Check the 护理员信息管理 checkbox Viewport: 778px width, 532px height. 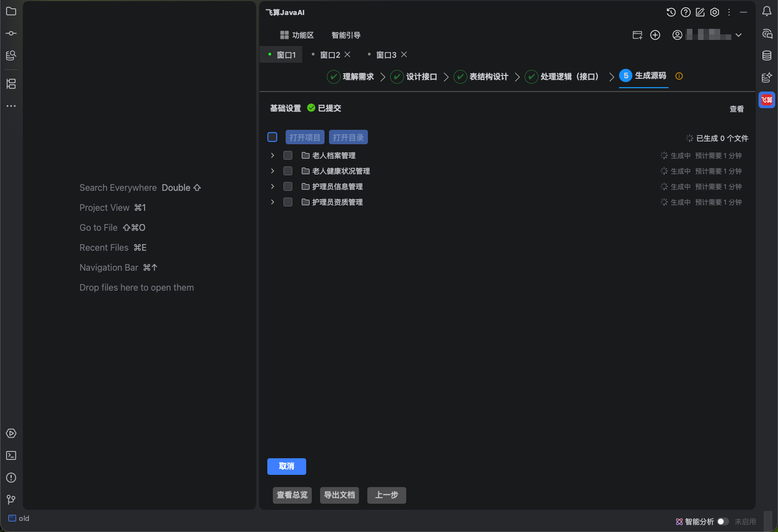coord(288,186)
